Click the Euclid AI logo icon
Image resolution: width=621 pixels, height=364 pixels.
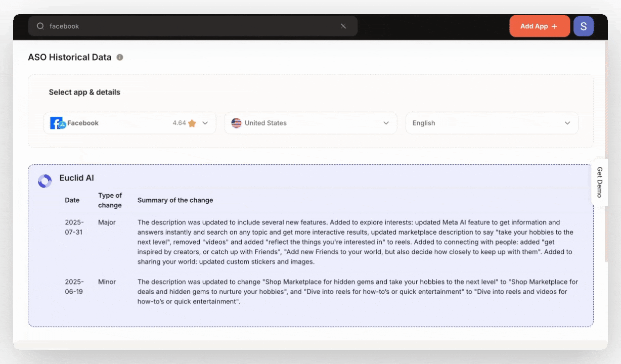click(x=45, y=180)
